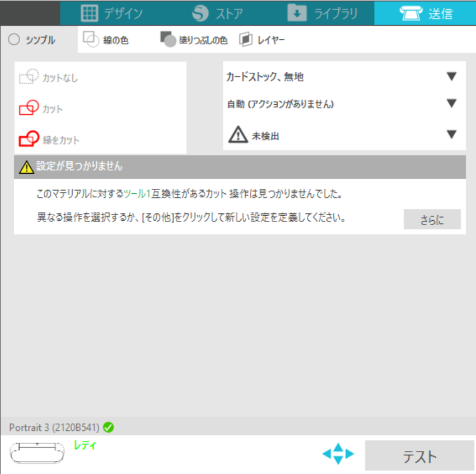Switch to 線の色 mode
Viewport: 476px width, 474px height.
(106, 39)
